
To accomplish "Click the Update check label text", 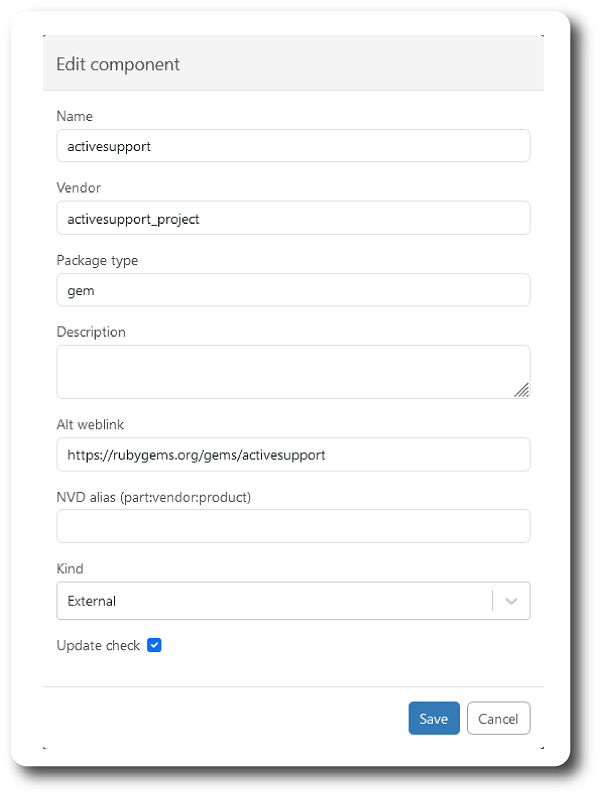I will tap(98, 645).
